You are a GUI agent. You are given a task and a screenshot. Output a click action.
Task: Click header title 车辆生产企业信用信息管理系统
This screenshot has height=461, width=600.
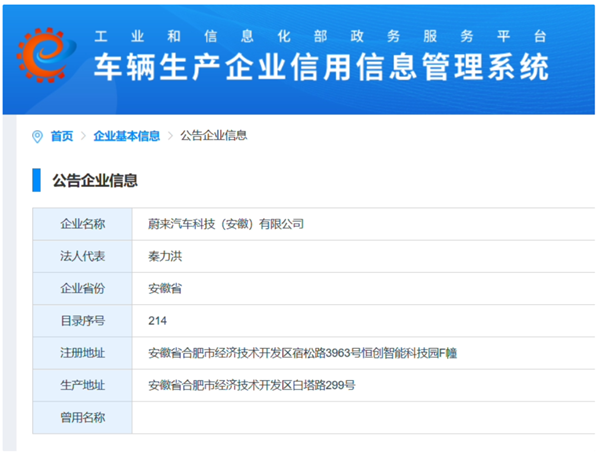click(321, 67)
